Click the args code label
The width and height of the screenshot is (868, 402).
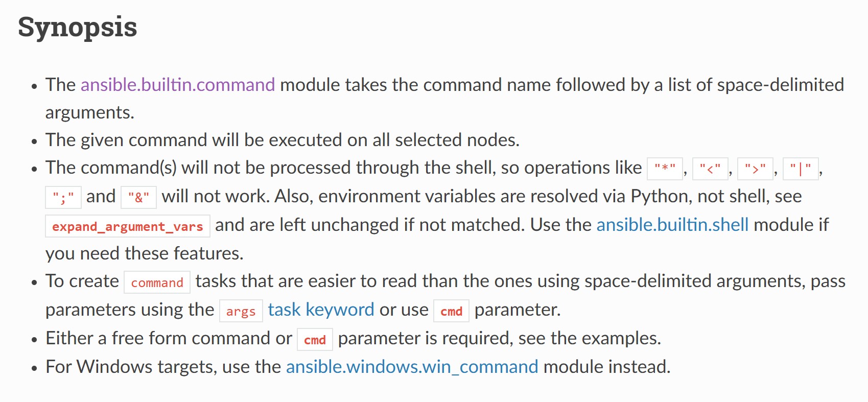[x=241, y=311]
